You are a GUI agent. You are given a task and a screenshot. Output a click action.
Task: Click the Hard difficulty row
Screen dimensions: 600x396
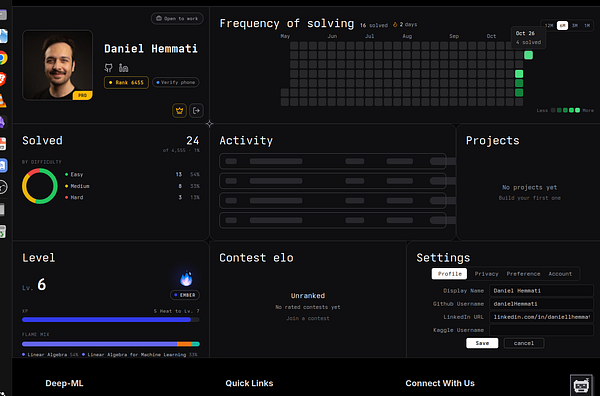click(x=132, y=197)
